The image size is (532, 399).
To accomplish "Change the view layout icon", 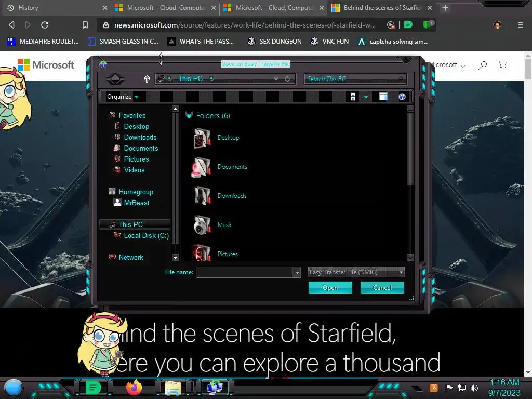I will click(354, 97).
